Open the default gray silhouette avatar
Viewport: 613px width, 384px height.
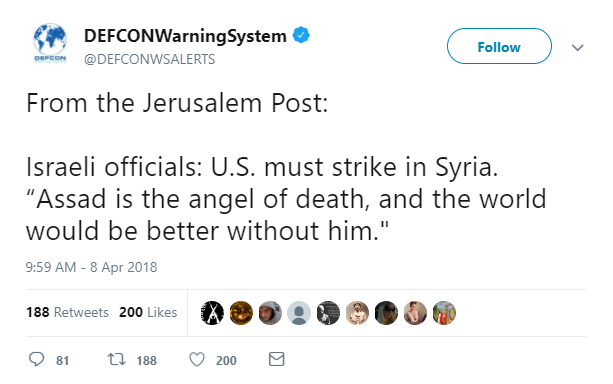tap(299, 313)
